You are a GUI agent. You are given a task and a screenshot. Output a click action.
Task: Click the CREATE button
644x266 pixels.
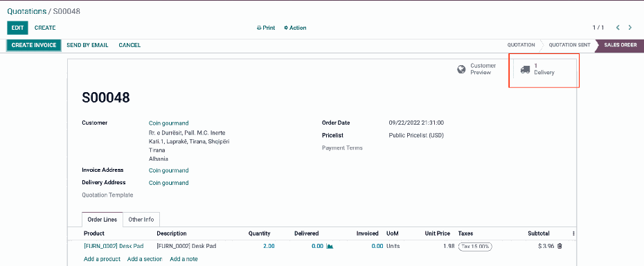pos(45,28)
